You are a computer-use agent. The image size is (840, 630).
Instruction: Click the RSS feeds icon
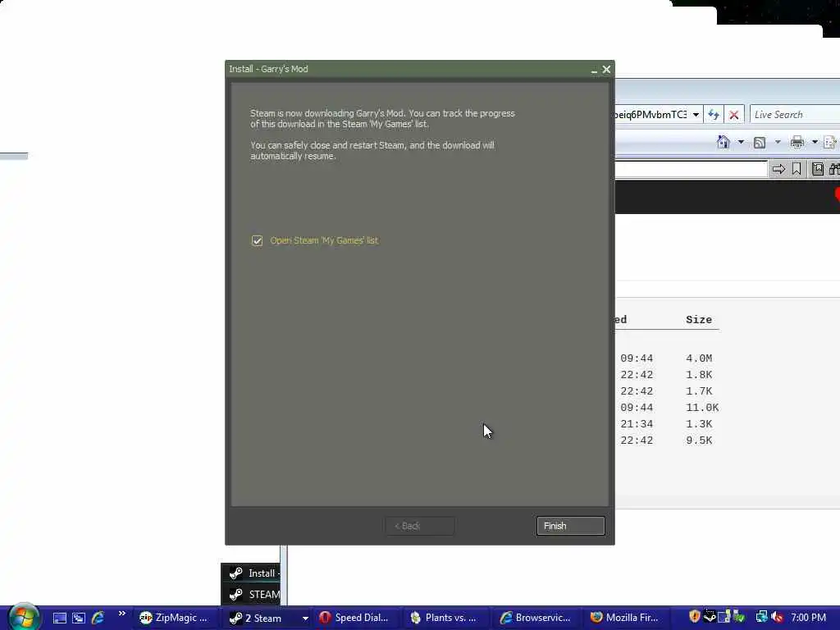tap(760, 142)
